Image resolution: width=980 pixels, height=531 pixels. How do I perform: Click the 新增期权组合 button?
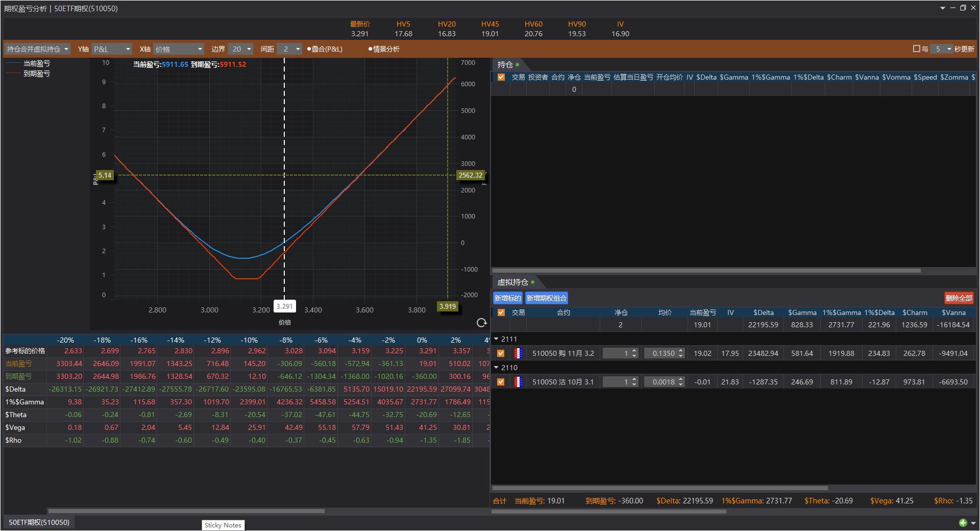pos(546,298)
